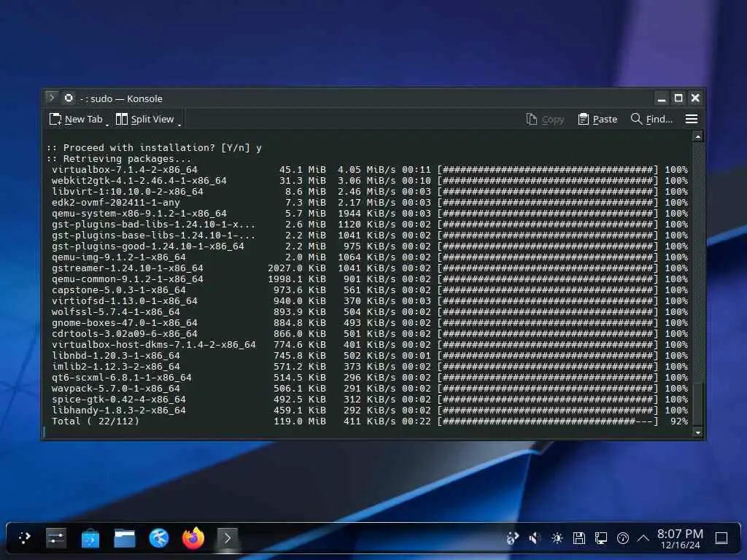Viewport: 747px width, 560px height.
Task: Expand the Split View dropdown arrow
Action: pos(179,125)
